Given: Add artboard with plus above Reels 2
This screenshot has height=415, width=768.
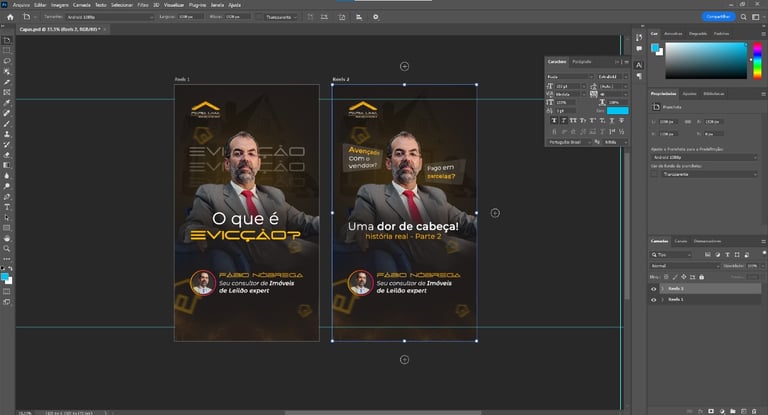Looking at the screenshot, I should click(404, 66).
